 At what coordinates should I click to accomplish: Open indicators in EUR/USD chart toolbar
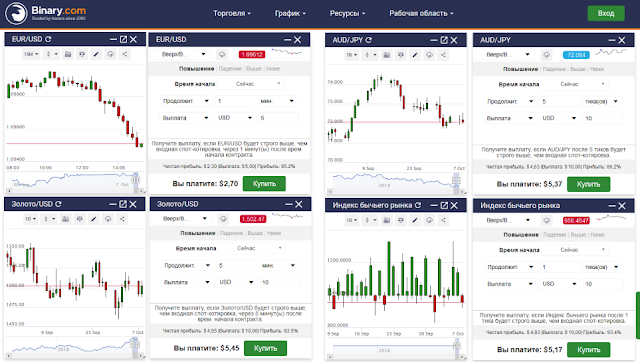click(x=68, y=54)
